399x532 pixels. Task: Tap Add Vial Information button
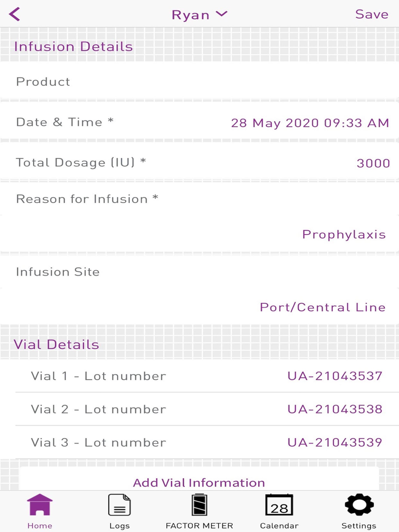tap(199, 483)
